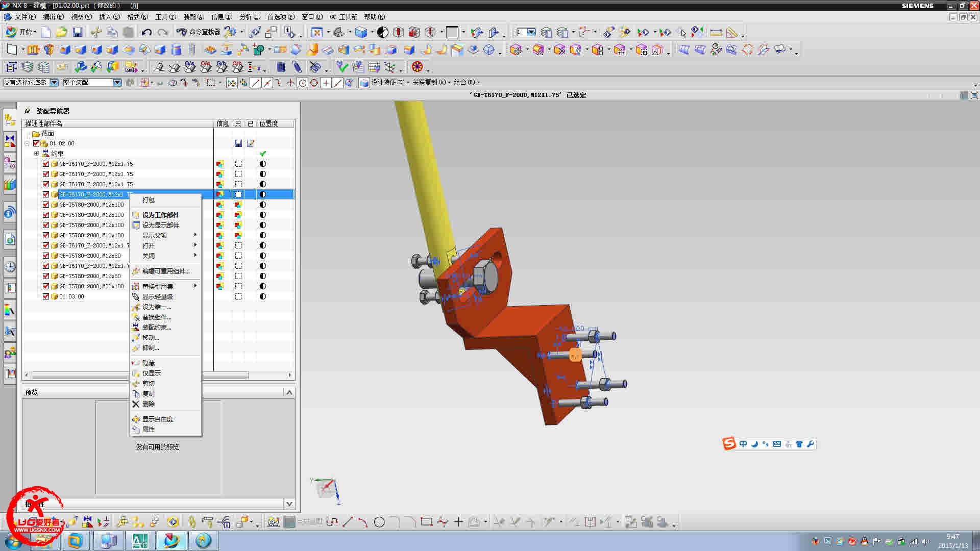Image resolution: width=980 pixels, height=551 pixels.
Task: Click the black-white half-circle toolbar icon
Action: [383, 32]
